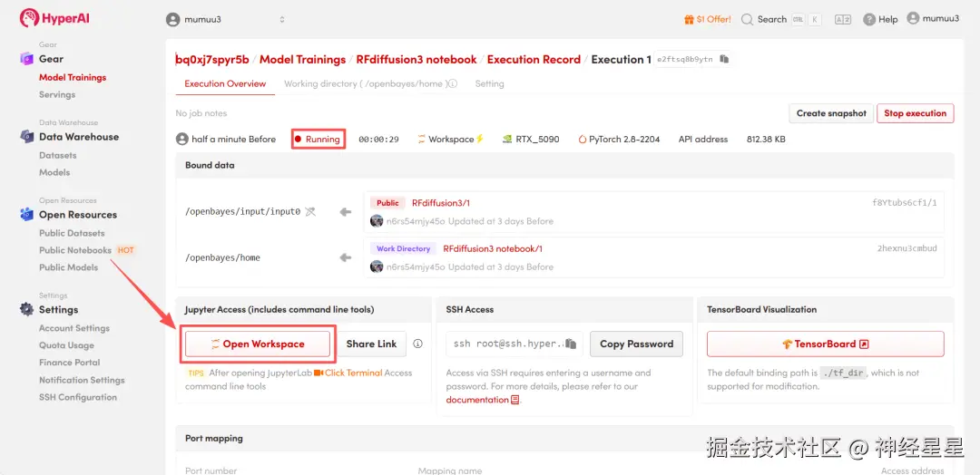Click 2hexnu3cmbud identifier text
This screenshot has width=980, height=475.
(906, 248)
